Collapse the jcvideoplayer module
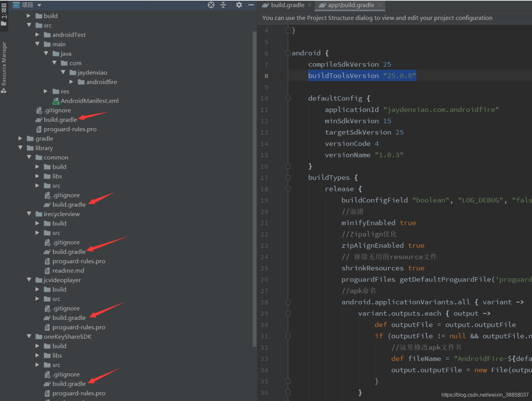This screenshot has height=401, width=532. [x=29, y=280]
